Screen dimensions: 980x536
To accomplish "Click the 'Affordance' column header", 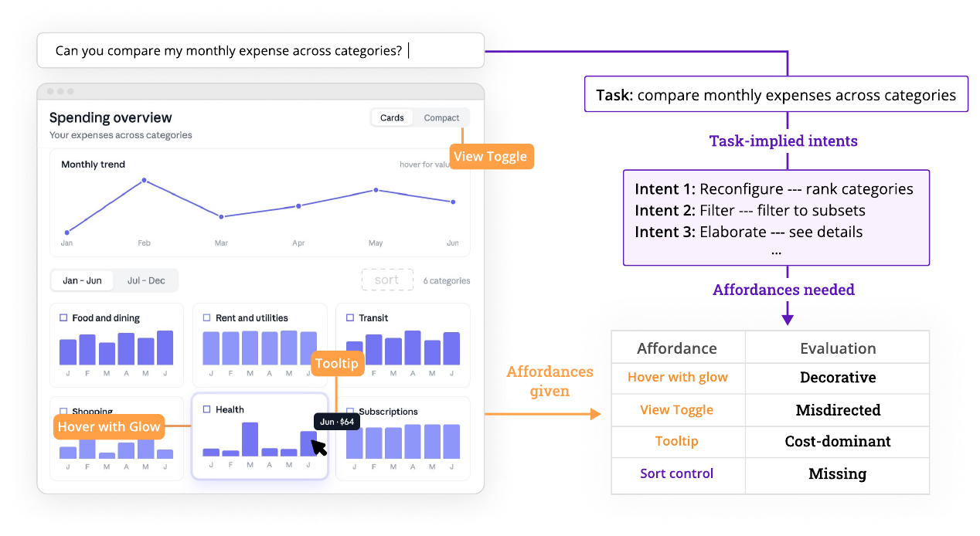I will pos(677,348).
